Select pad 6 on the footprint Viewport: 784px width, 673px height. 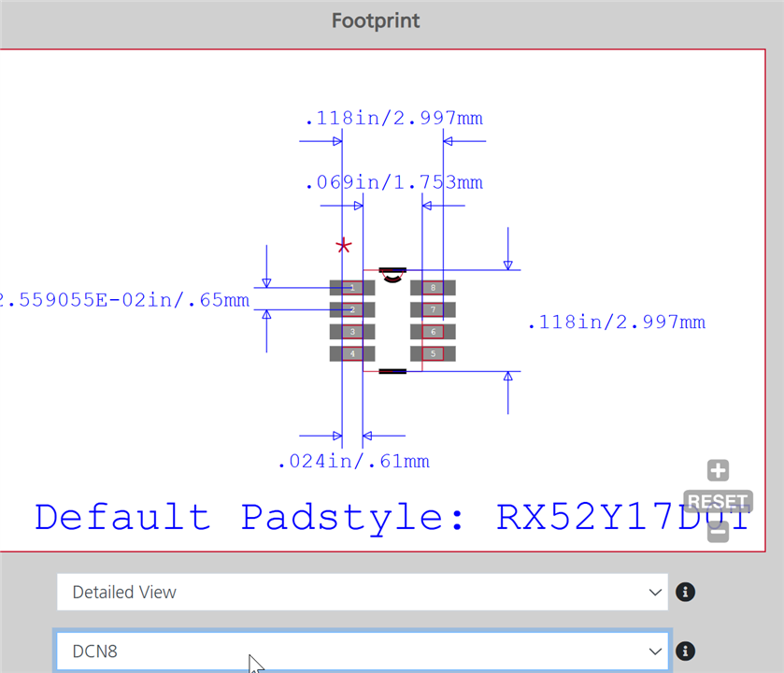point(433,332)
